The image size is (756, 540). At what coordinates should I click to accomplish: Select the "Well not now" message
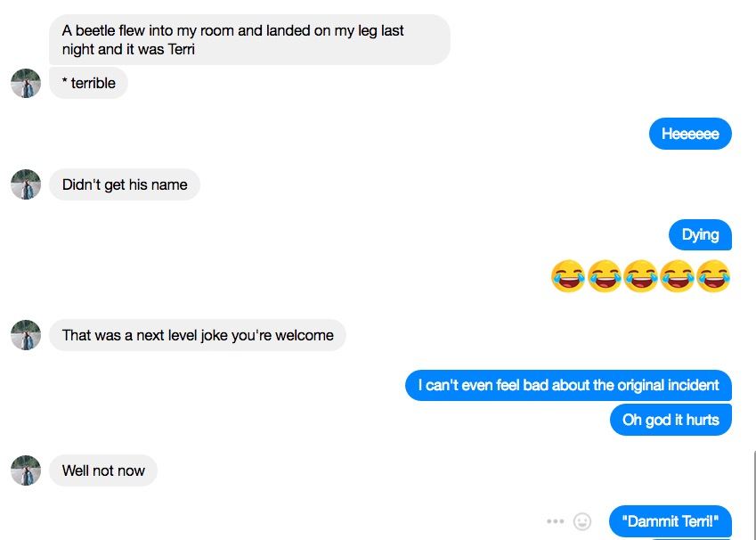[x=103, y=470]
